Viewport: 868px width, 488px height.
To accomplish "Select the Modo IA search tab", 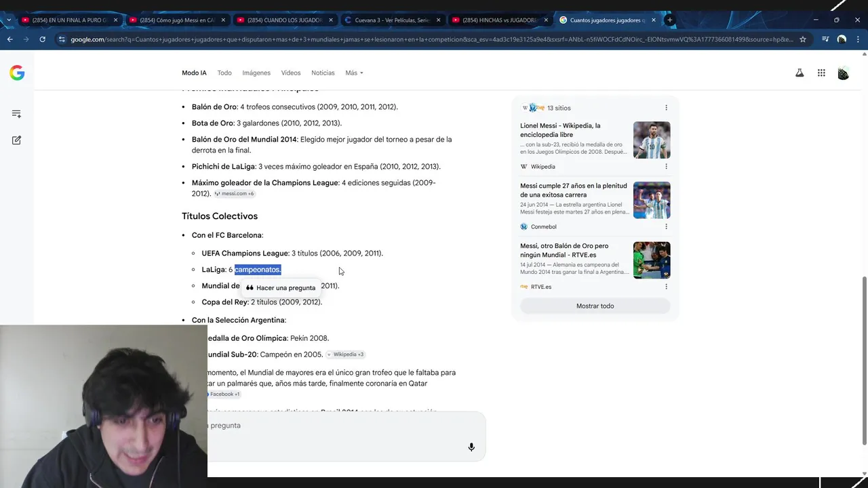I will click(x=194, y=73).
